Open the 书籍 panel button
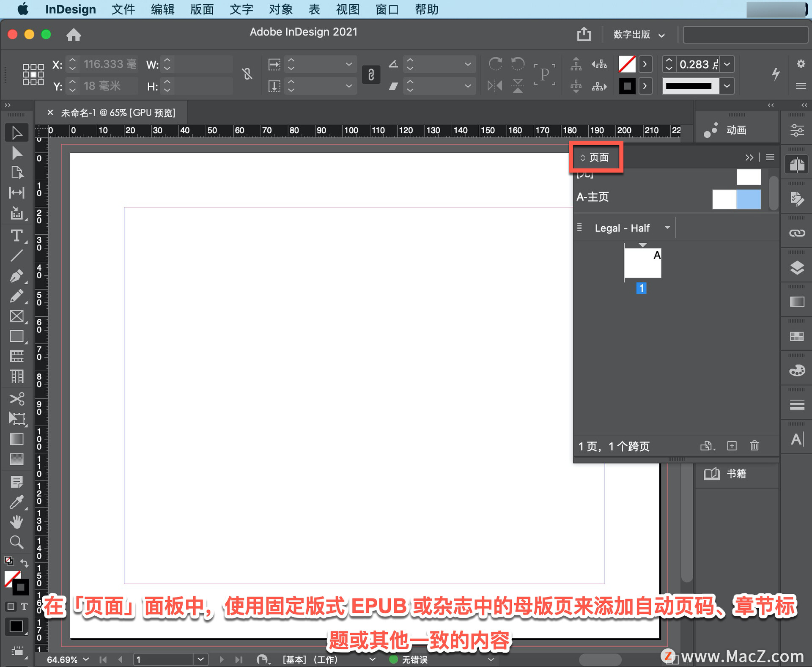812x667 pixels. click(736, 474)
